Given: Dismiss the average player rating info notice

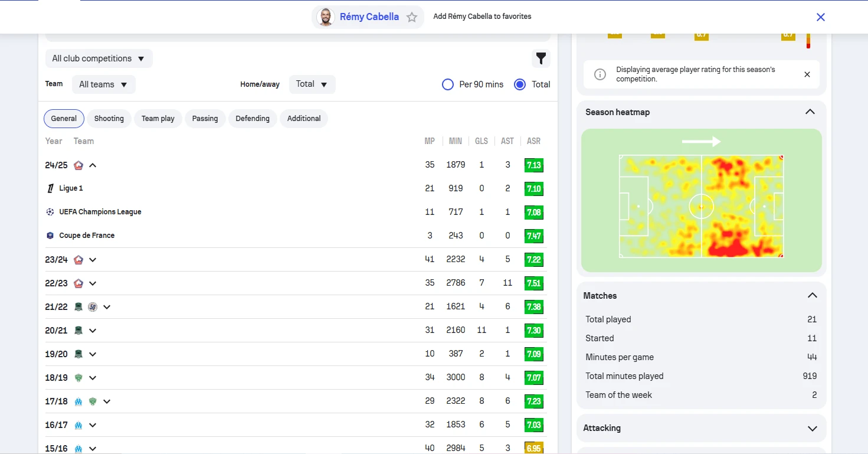Looking at the screenshot, I should coord(807,74).
